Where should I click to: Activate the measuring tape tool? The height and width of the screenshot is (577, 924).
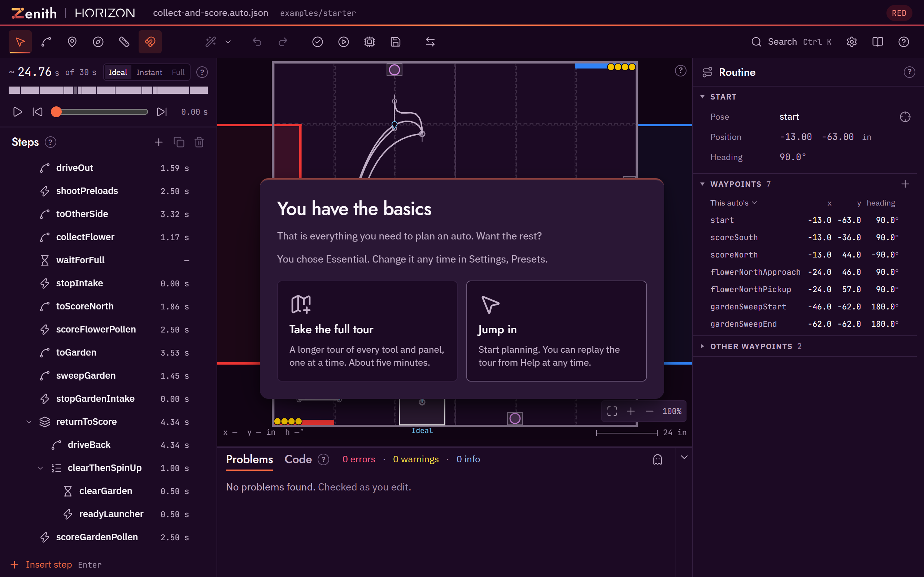click(x=124, y=42)
